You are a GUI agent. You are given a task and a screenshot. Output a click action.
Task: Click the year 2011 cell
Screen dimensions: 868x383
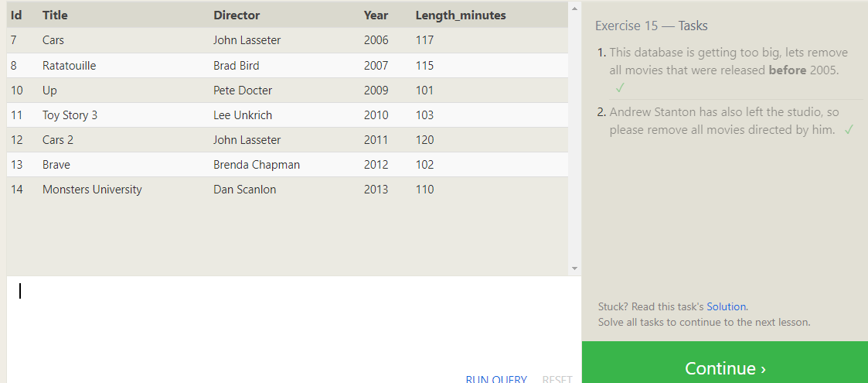pos(376,140)
